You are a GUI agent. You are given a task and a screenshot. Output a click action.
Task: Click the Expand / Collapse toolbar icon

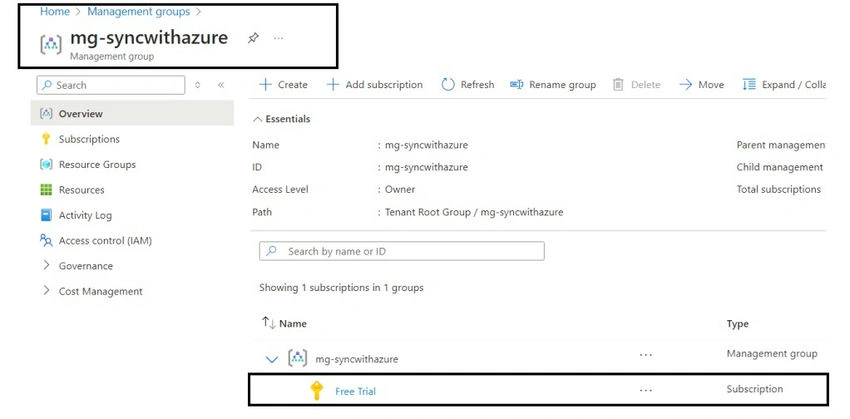749,85
